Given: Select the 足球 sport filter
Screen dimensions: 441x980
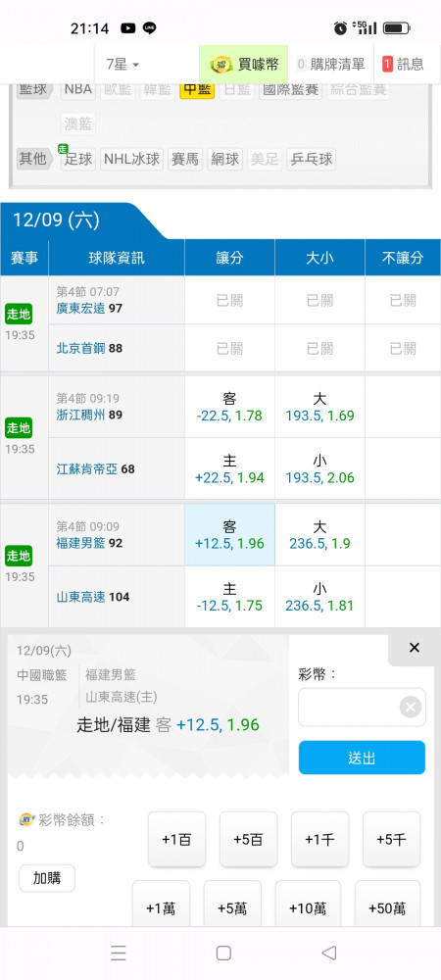Looking at the screenshot, I should 78,159.
